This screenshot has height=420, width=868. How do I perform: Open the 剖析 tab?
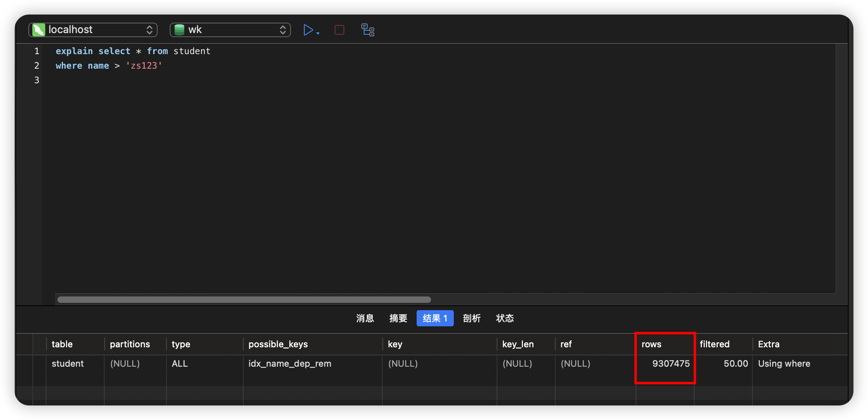[x=472, y=318]
